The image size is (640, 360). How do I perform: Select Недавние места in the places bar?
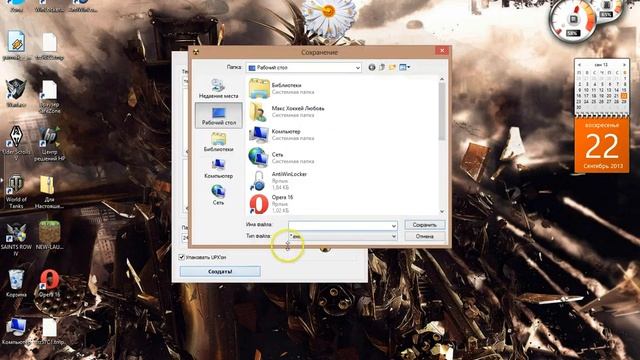coord(218,89)
